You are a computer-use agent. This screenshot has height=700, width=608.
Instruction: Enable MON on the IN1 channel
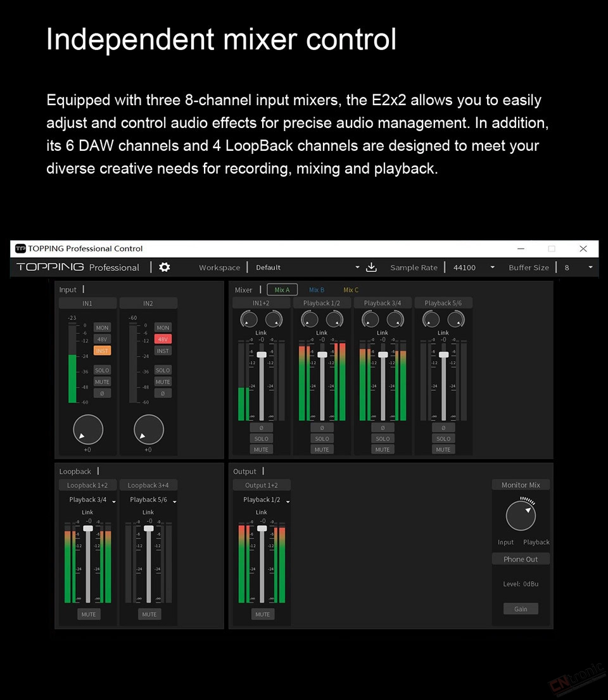tap(102, 328)
